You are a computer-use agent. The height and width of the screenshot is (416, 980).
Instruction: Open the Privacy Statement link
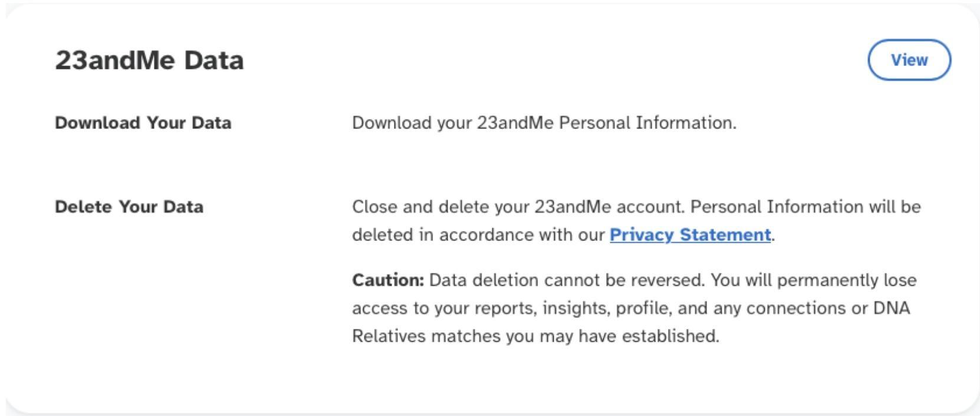point(690,235)
